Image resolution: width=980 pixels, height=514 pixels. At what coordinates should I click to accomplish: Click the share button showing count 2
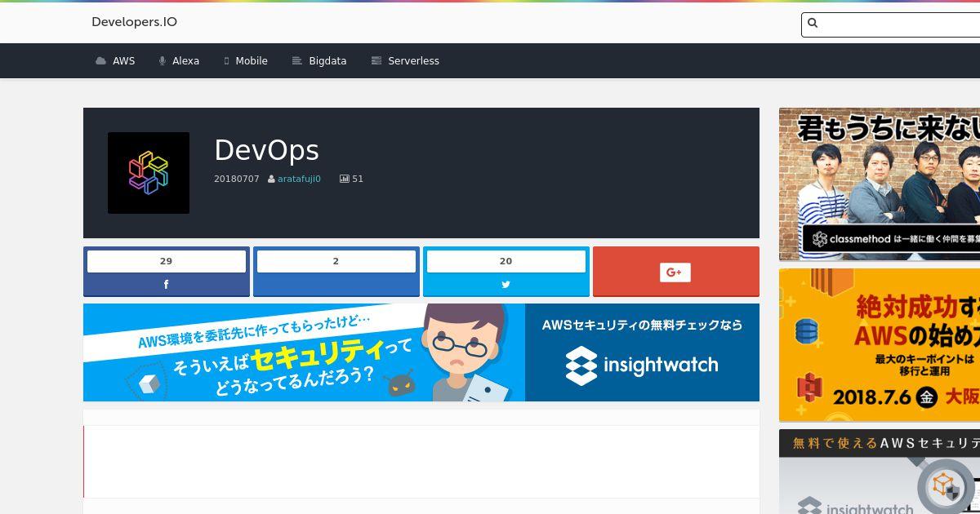coord(336,271)
